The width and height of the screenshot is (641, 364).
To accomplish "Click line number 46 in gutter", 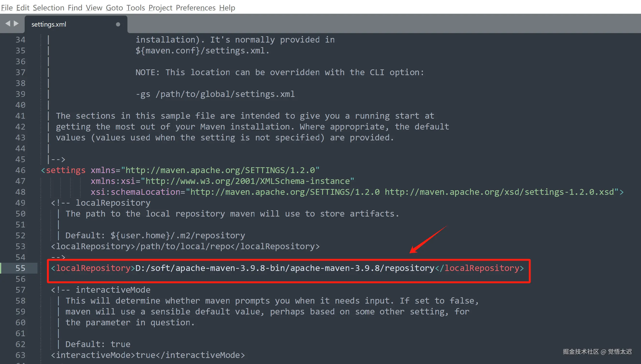I will (x=21, y=170).
